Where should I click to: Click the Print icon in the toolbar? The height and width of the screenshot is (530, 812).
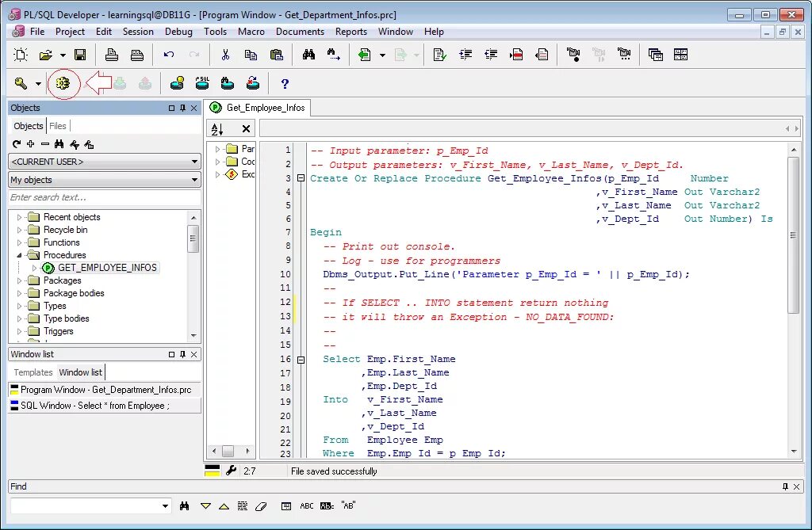pyautogui.click(x=111, y=55)
